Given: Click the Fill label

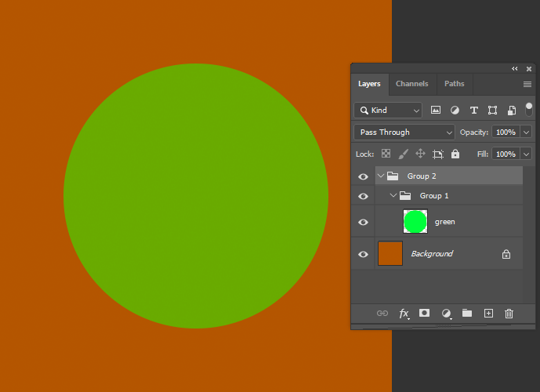Looking at the screenshot, I should coord(483,154).
